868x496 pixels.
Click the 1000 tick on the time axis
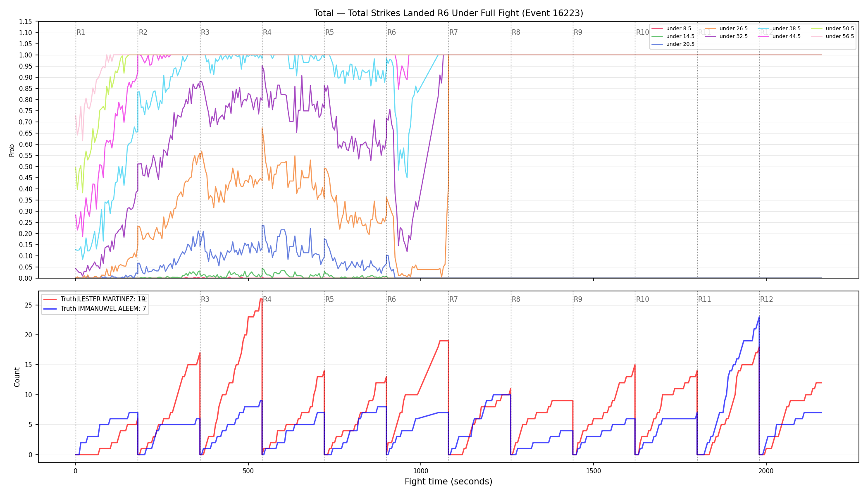click(x=421, y=471)
